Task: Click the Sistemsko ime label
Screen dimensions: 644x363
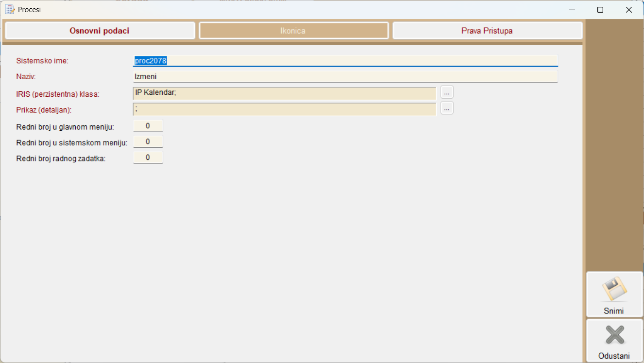Action: point(42,61)
